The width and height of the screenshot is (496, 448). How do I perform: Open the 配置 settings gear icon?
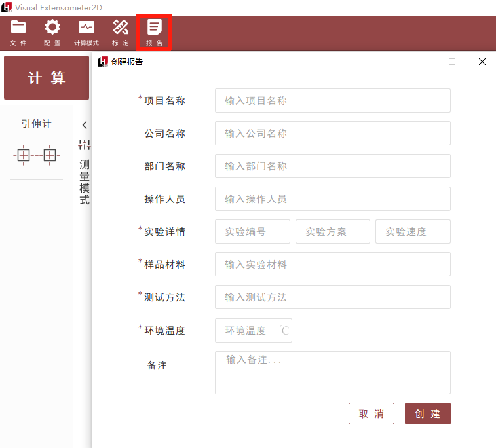coord(52,32)
